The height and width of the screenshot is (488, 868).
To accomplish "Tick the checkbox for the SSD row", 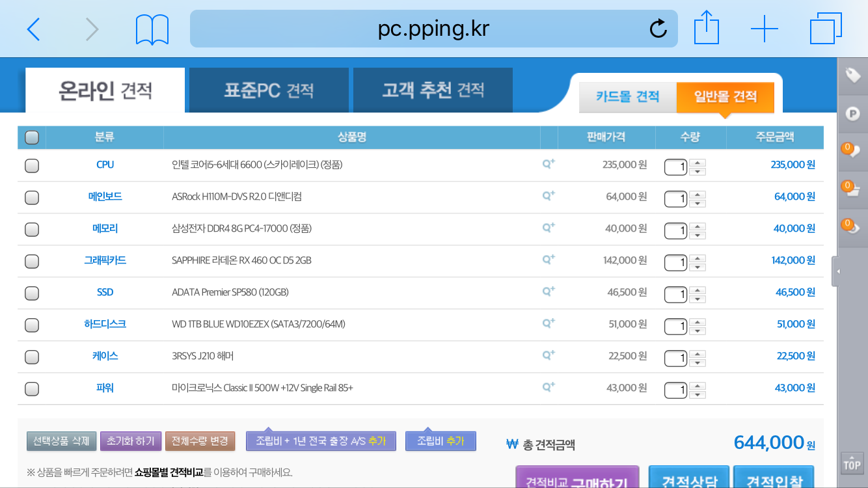I will [x=32, y=293].
